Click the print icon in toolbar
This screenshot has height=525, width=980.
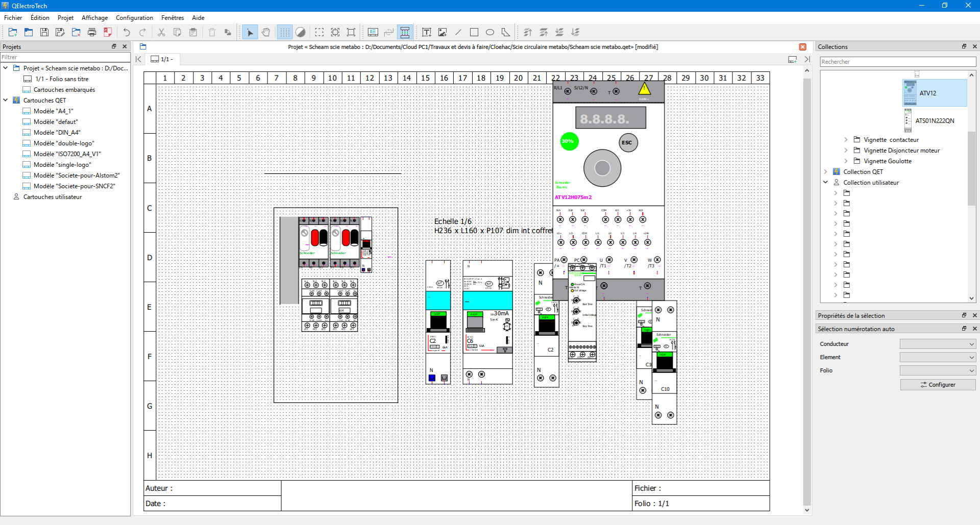(x=92, y=33)
